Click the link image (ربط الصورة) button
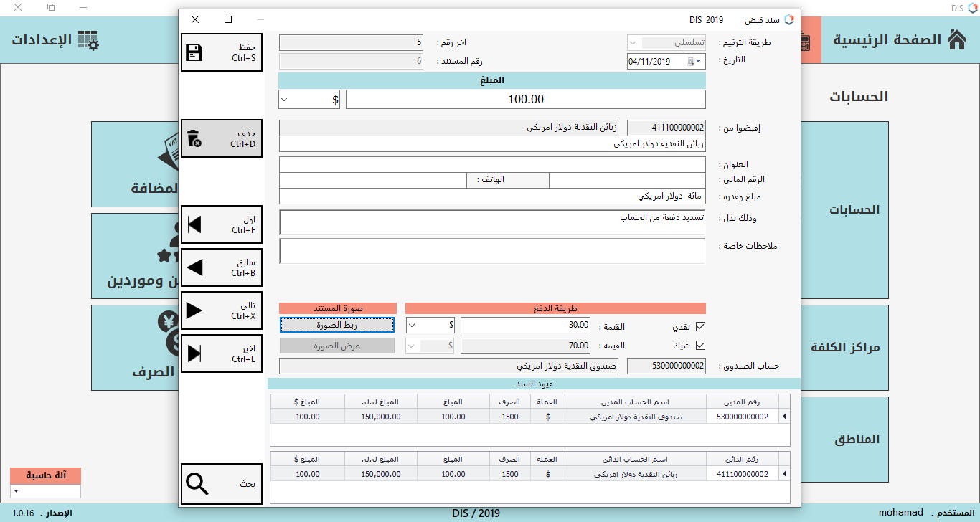This screenshot has height=522, width=980. [336, 326]
